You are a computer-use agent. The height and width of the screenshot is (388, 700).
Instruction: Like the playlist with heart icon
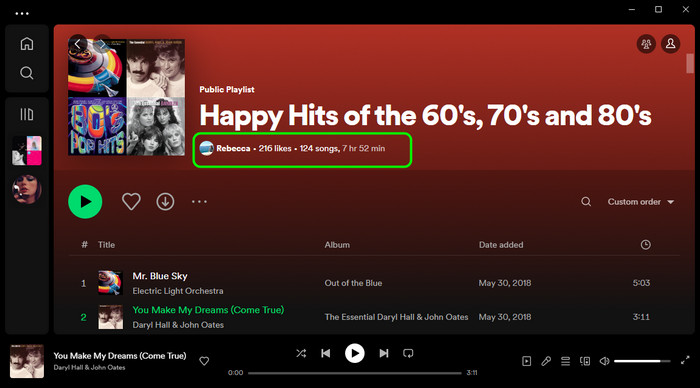(131, 202)
